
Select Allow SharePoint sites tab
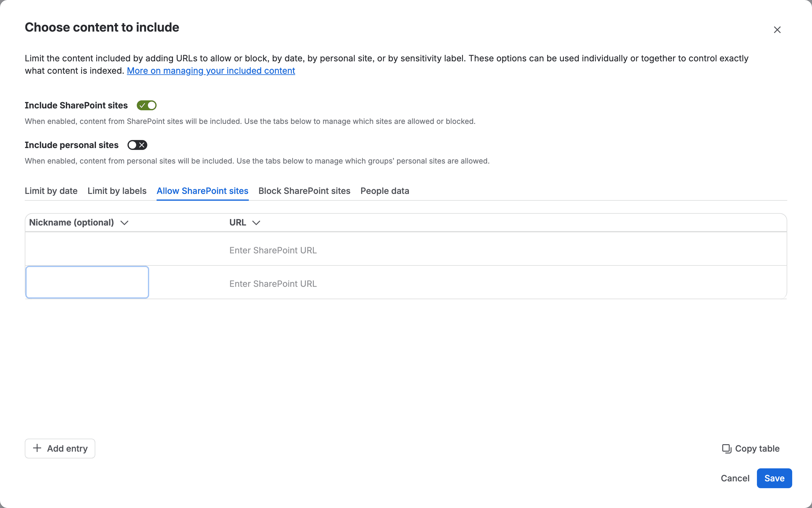(x=202, y=191)
